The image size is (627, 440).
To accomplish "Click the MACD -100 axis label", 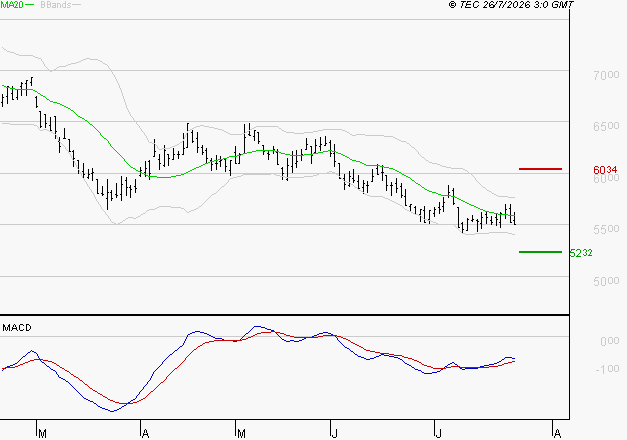I will pyautogui.click(x=607, y=369).
